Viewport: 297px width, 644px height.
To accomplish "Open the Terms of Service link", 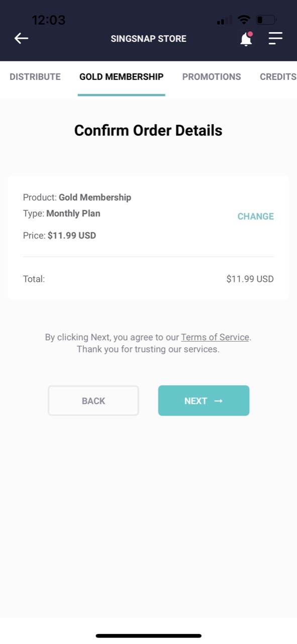I will (x=215, y=337).
